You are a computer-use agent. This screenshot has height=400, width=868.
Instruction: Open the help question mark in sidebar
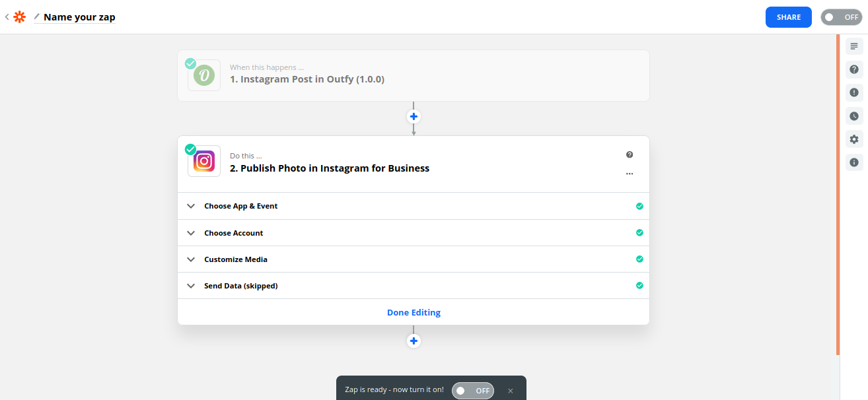tap(854, 69)
